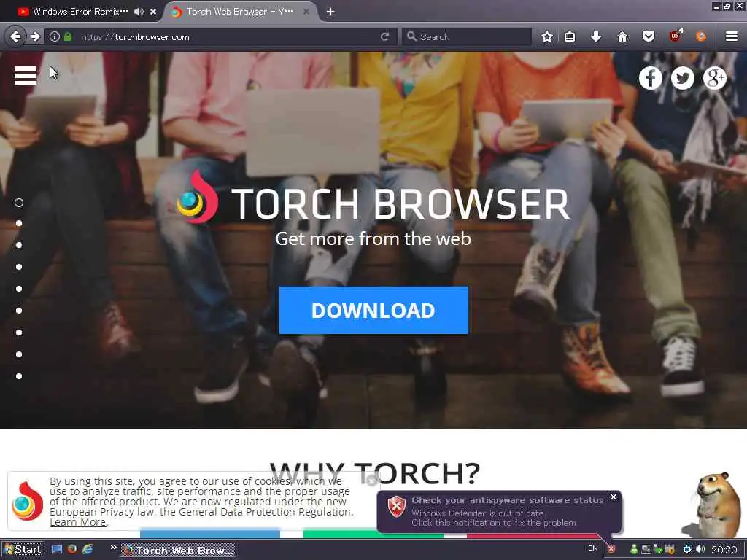Close the Torch Web Browser tab
Viewport: 747px width, 560px height.
306,12
